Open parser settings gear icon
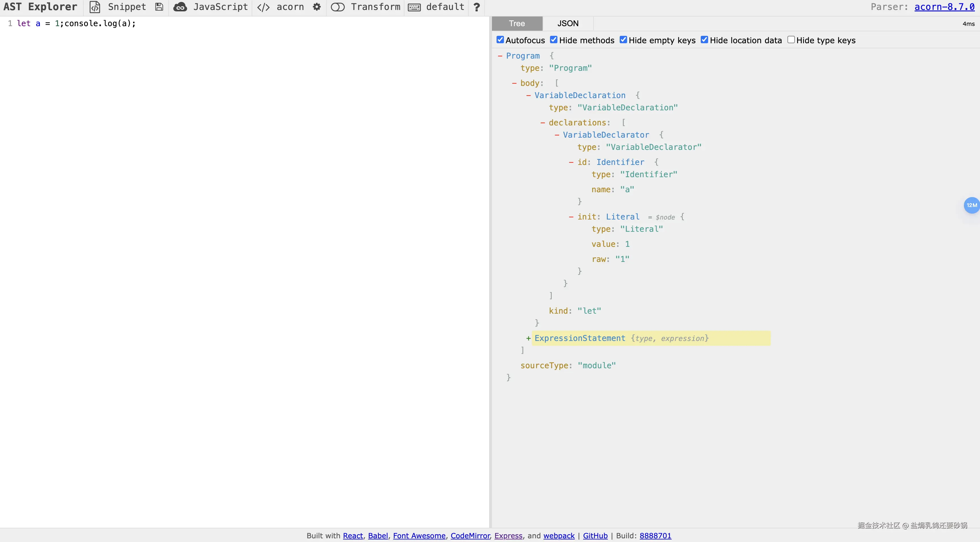Image resolution: width=980 pixels, height=542 pixels. click(x=317, y=7)
